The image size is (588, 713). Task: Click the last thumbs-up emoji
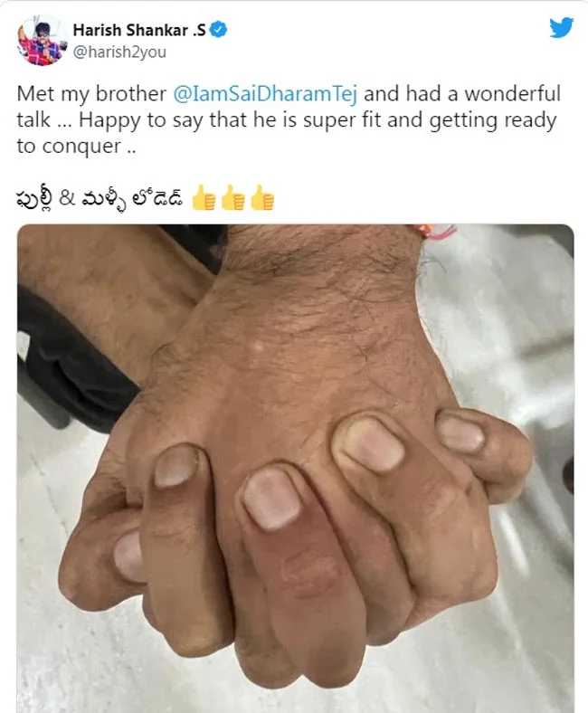[262, 198]
